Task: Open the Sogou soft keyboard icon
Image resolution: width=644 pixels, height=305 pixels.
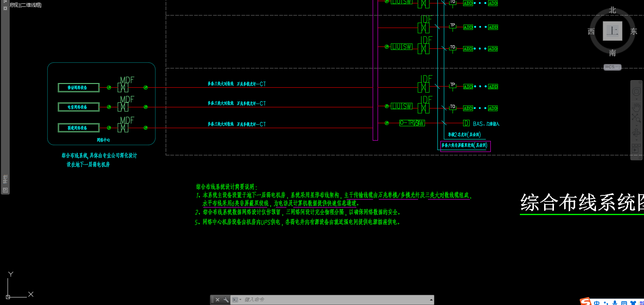Action: (624, 303)
